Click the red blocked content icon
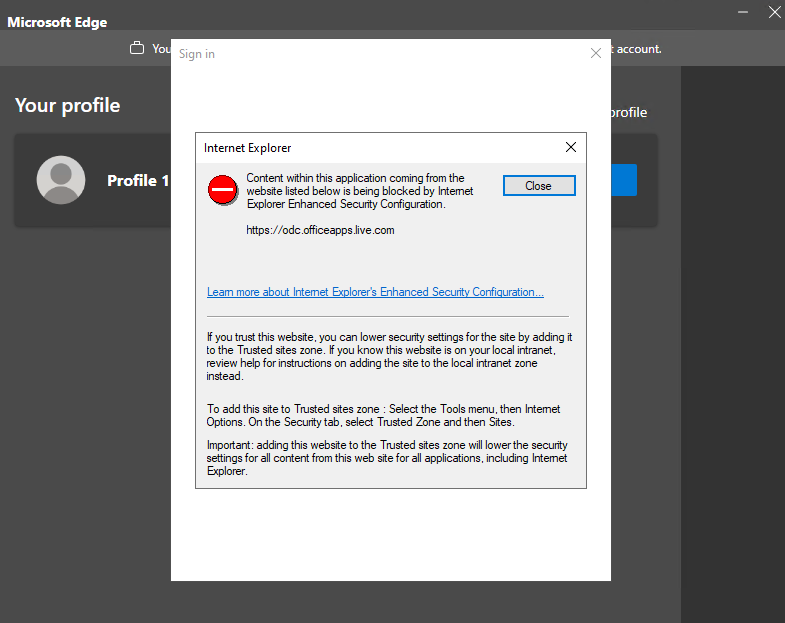The height and width of the screenshot is (623, 785). point(223,190)
